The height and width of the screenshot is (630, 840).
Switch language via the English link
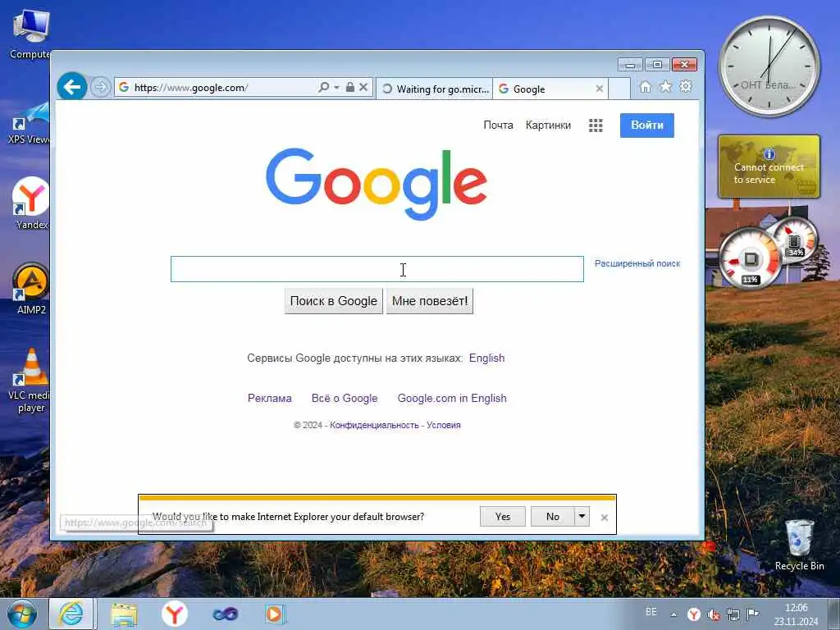(487, 358)
